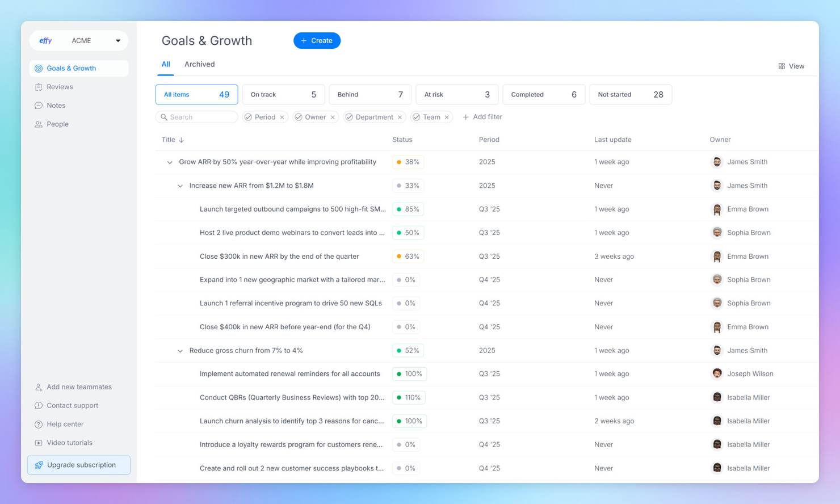Screen dimensions: 840x504
Task: Remove the Period filter with its x
Action: 282,117
